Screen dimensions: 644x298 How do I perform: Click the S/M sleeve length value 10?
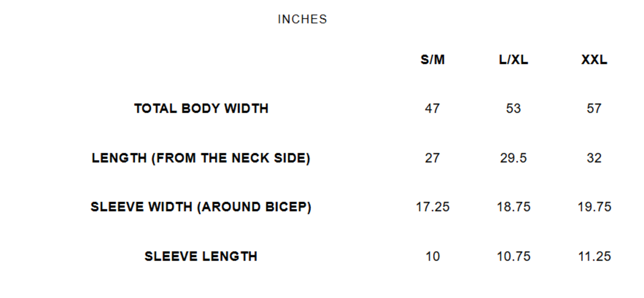click(x=433, y=256)
